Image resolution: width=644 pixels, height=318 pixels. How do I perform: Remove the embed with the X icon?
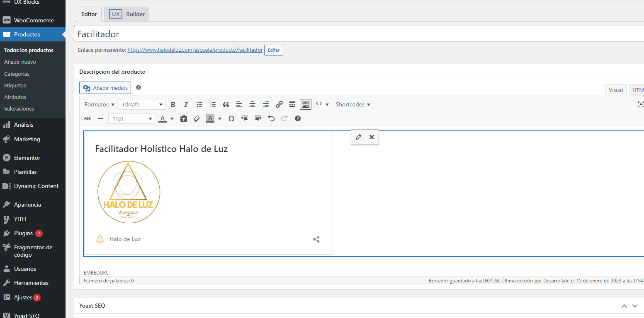tap(372, 137)
